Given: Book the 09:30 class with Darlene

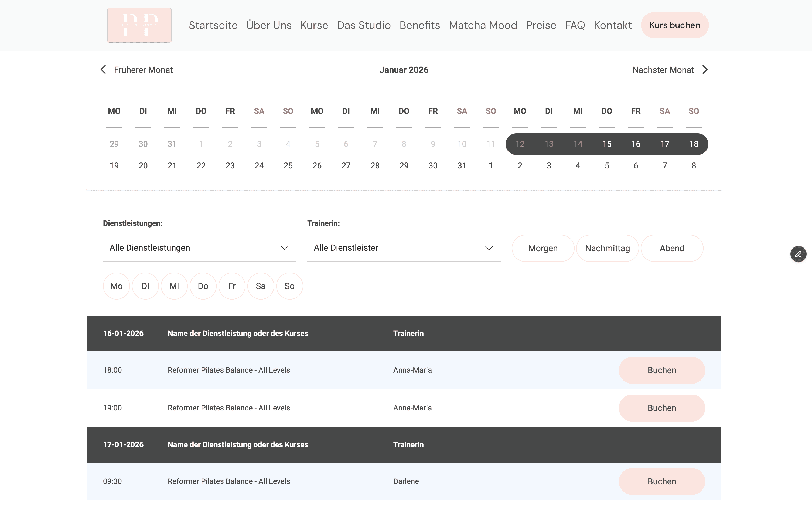Looking at the screenshot, I should [x=661, y=481].
